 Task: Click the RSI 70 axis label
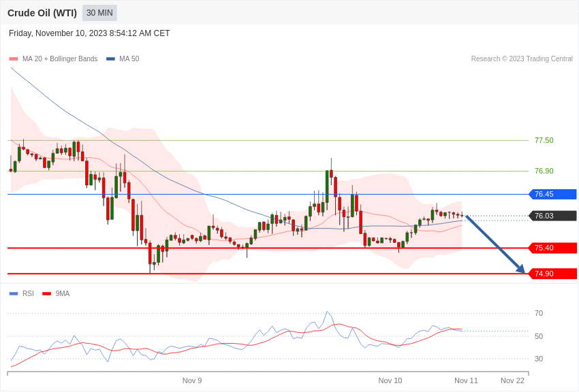point(539,314)
